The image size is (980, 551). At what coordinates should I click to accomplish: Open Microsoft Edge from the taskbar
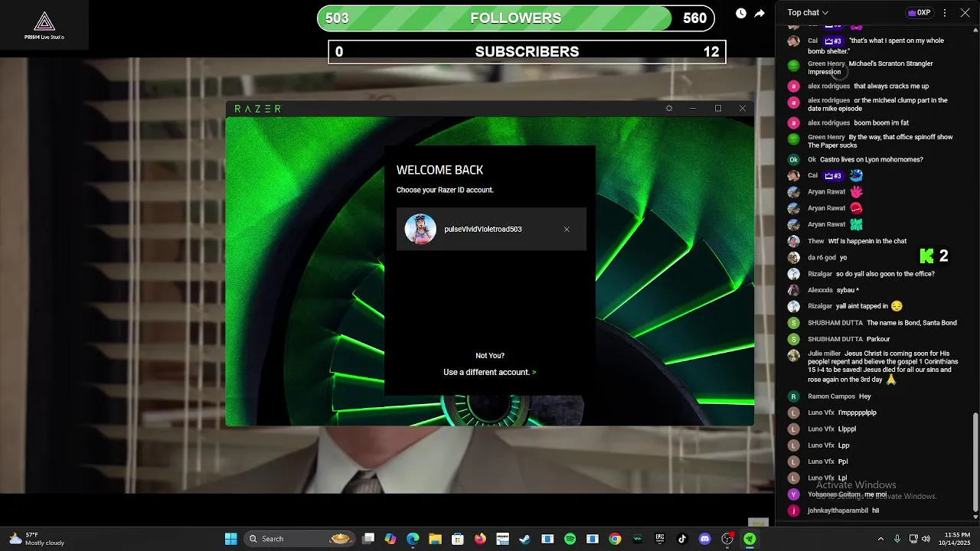pos(413,539)
